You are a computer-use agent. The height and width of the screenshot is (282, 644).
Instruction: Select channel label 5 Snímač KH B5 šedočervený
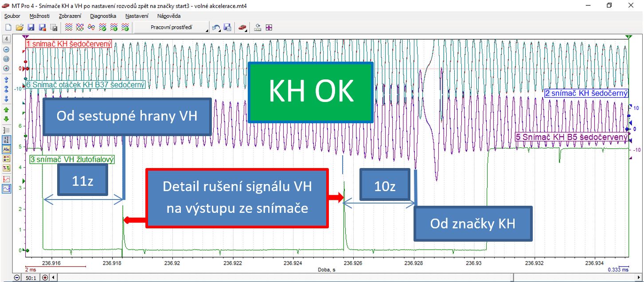point(572,137)
